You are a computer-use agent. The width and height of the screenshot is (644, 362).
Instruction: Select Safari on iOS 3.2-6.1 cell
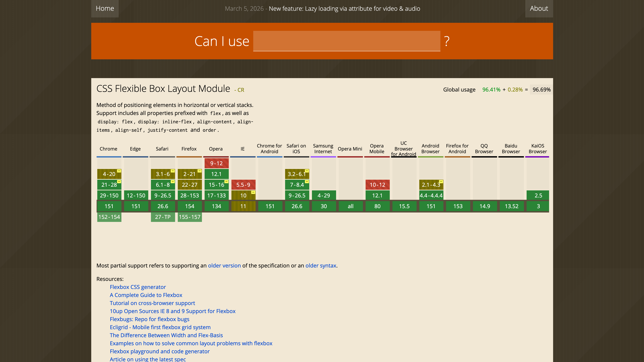tap(297, 174)
